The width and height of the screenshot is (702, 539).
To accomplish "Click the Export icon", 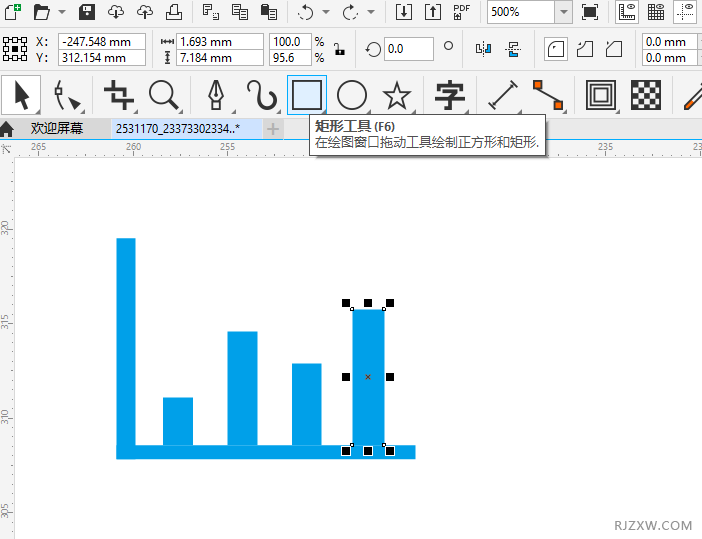I will click(x=433, y=12).
